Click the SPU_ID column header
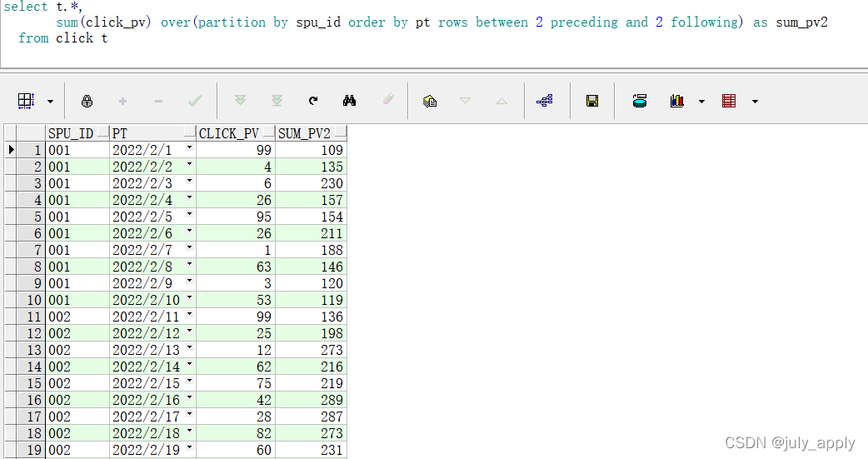Screen dimensions: 868x459 (77, 133)
